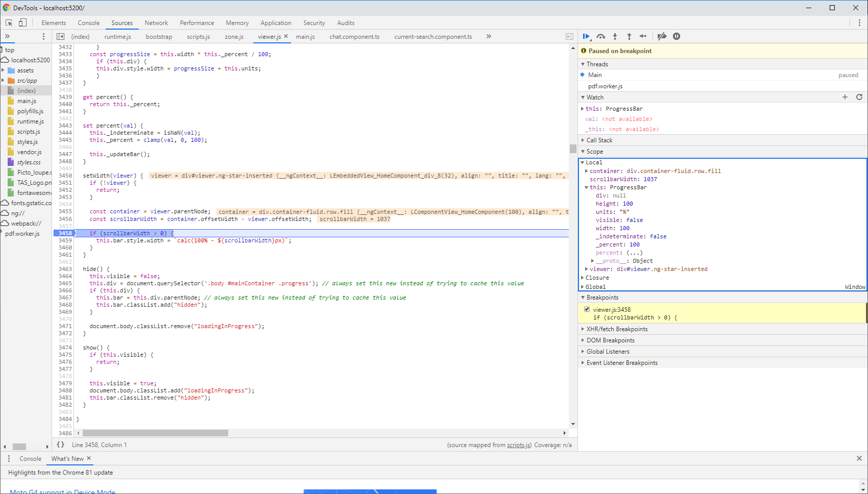The height and width of the screenshot is (494, 868).
Task: Toggle breakpoint on line 3458
Action: (x=65, y=233)
